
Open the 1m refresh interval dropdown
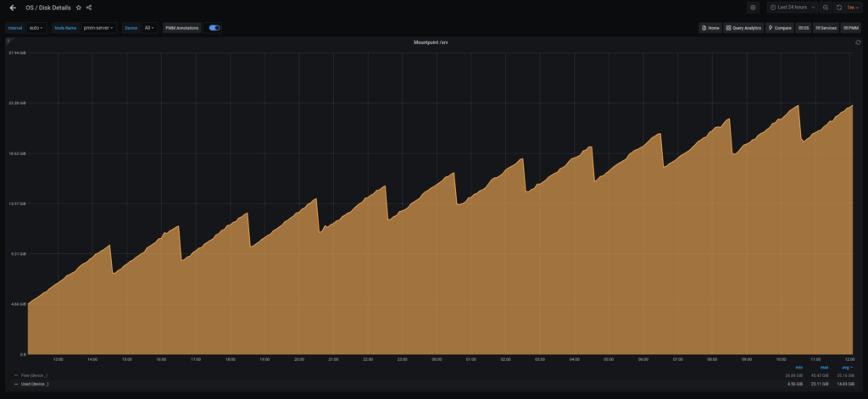point(853,8)
